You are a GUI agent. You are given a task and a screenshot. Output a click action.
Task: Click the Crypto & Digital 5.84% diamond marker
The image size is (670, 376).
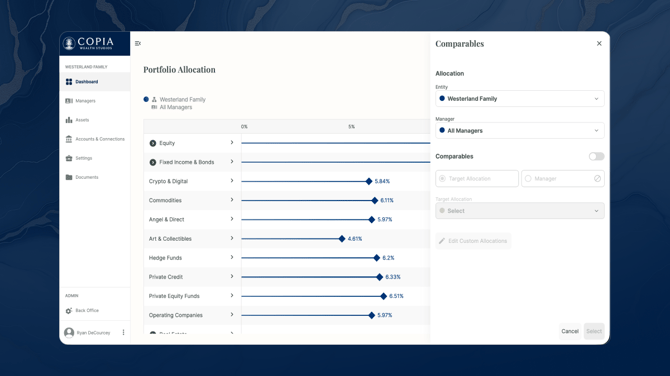coord(369,181)
